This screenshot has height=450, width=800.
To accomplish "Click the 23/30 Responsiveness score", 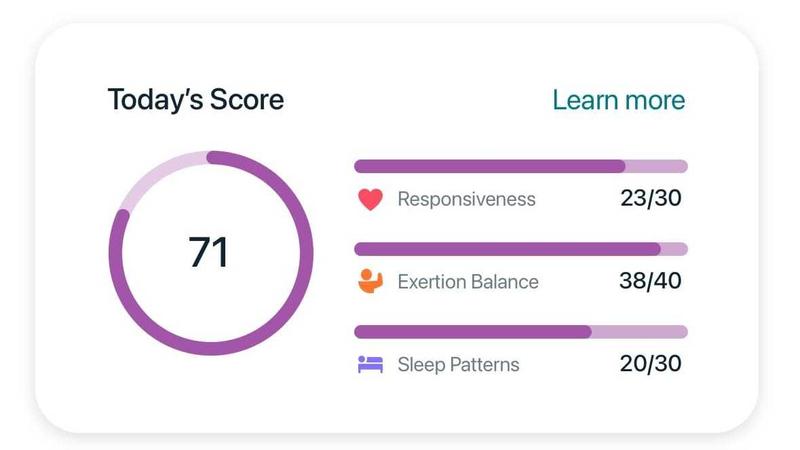I will tap(650, 198).
